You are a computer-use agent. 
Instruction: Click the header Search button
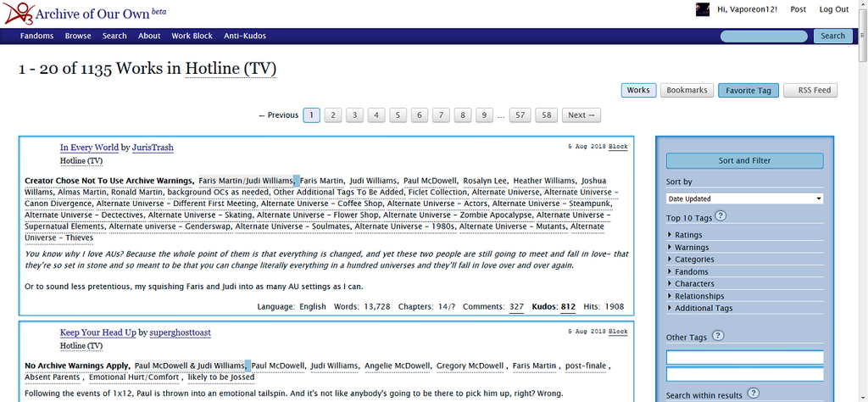tap(832, 36)
